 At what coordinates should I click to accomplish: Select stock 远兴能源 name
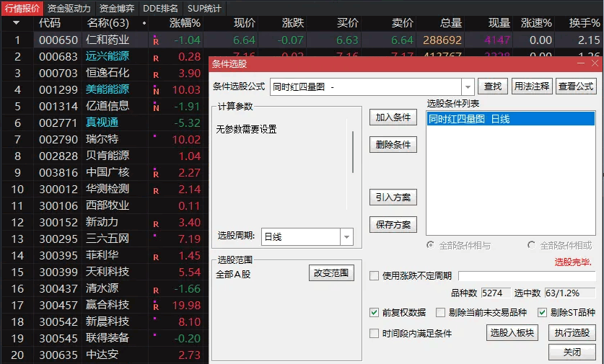[108, 56]
